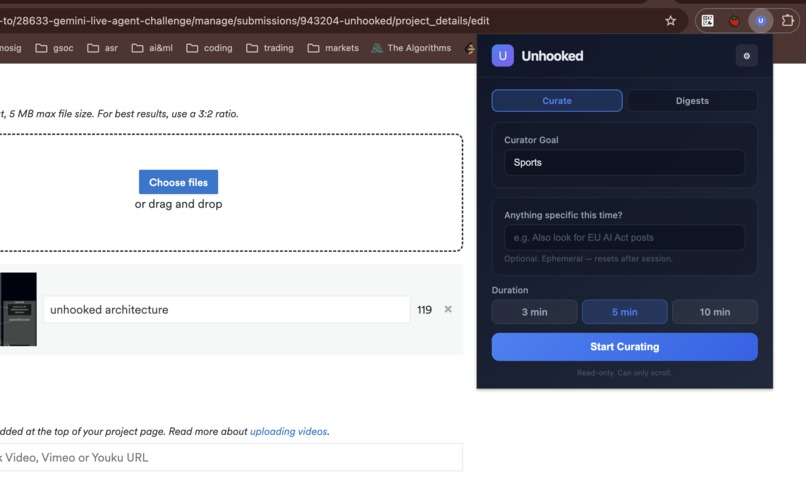The height and width of the screenshot is (500, 806).
Task: Focus the Anything specific this time field
Action: click(625, 237)
